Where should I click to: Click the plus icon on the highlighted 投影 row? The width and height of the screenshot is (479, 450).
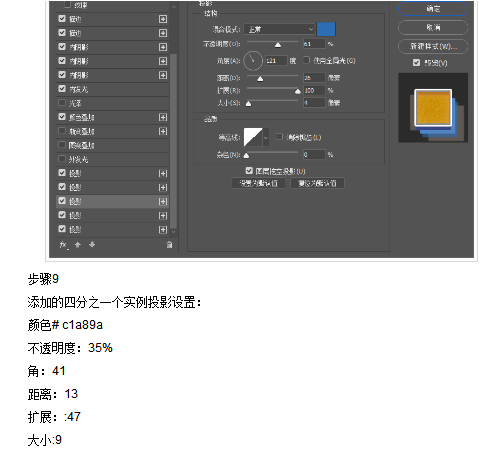(x=163, y=201)
